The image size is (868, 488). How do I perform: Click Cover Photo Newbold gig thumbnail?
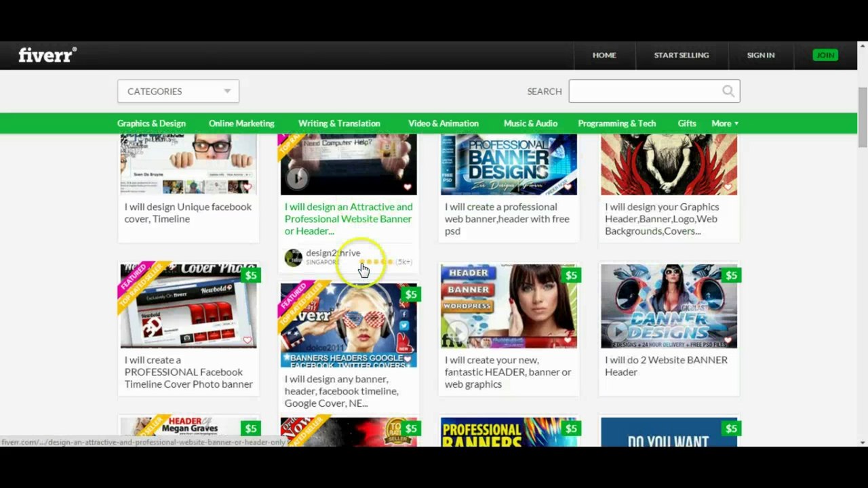tap(189, 306)
